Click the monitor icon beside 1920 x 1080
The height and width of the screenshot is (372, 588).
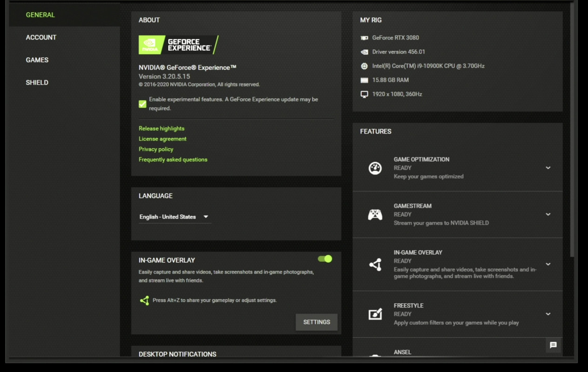tap(364, 94)
